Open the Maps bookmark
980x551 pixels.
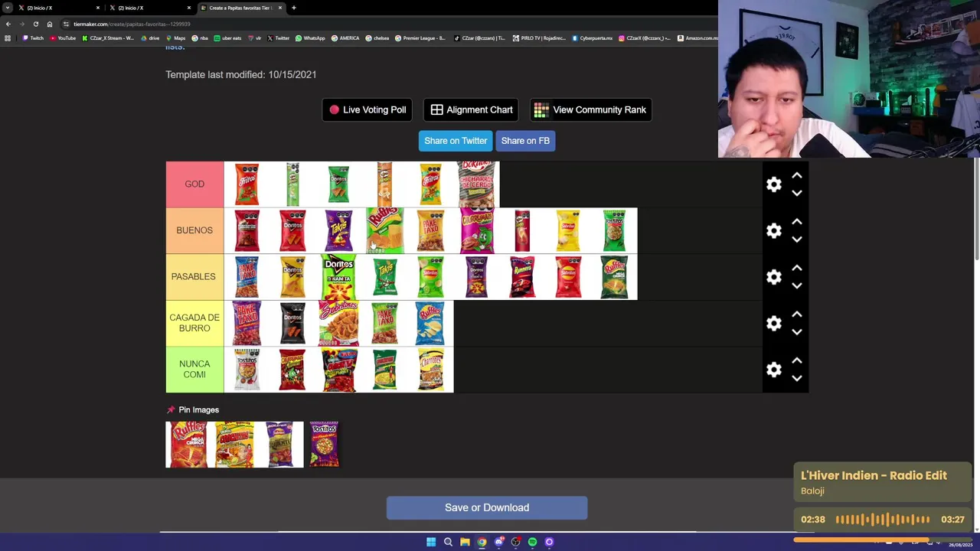pos(175,38)
